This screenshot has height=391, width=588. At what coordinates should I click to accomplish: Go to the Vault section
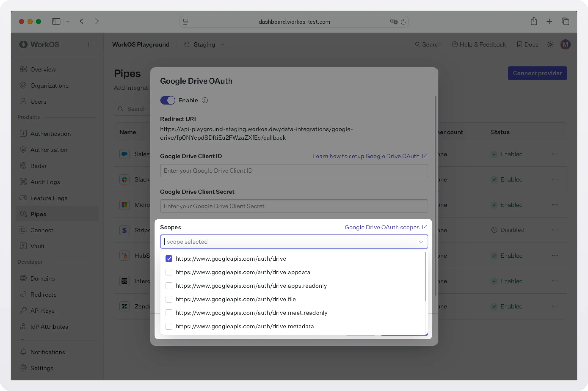click(x=38, y=246)
